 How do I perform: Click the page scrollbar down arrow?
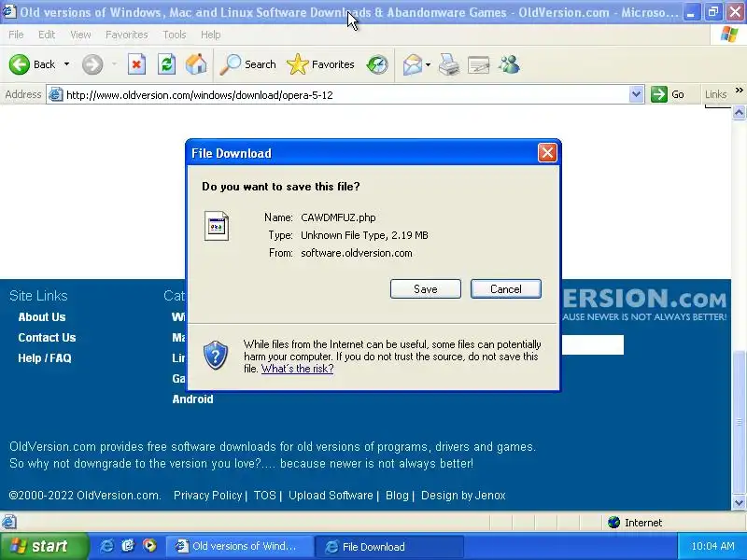[x=739, y=502]
